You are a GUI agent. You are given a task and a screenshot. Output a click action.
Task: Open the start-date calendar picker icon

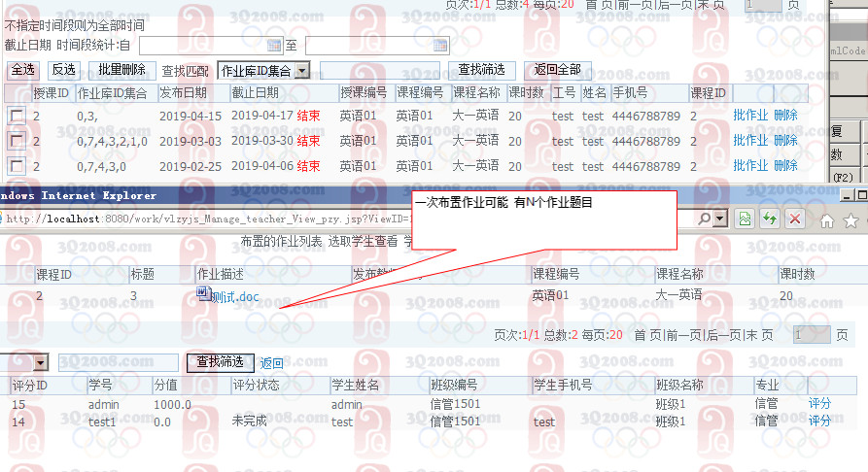[x=274, y=46]
